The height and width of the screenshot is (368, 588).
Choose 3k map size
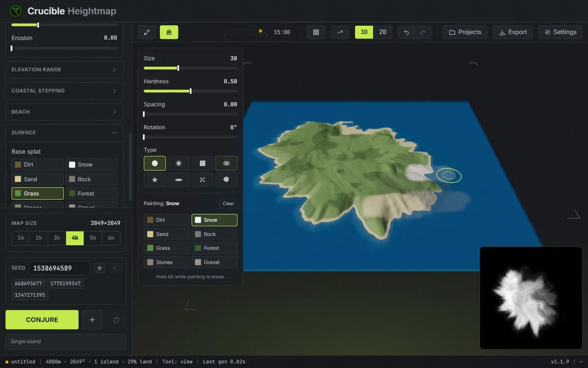57,238
